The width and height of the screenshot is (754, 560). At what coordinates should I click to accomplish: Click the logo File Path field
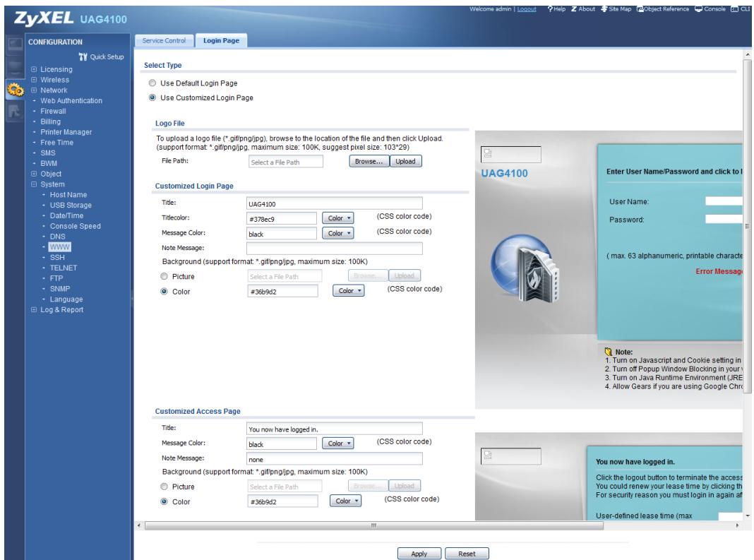click(x=286, y=162)
